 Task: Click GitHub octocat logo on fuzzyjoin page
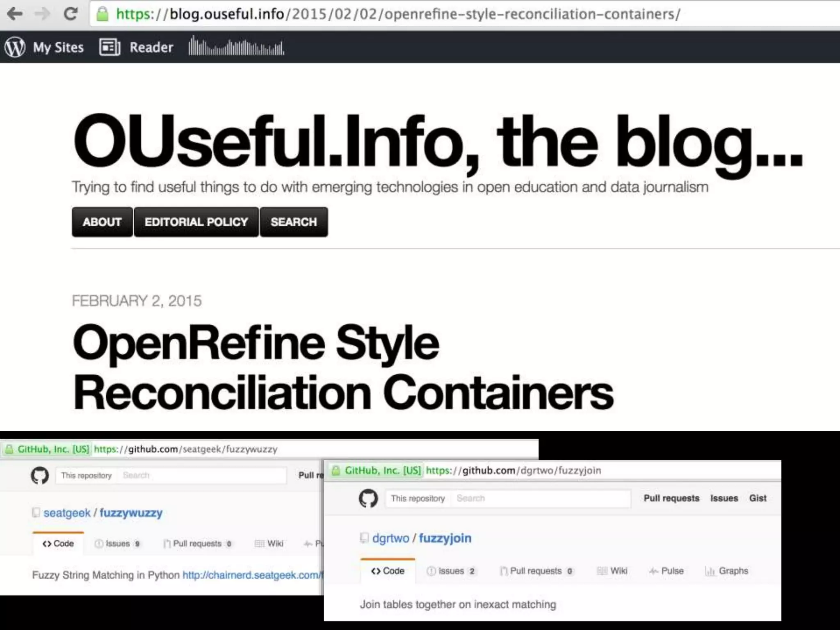pyautogui.click(x=368, y=498)
